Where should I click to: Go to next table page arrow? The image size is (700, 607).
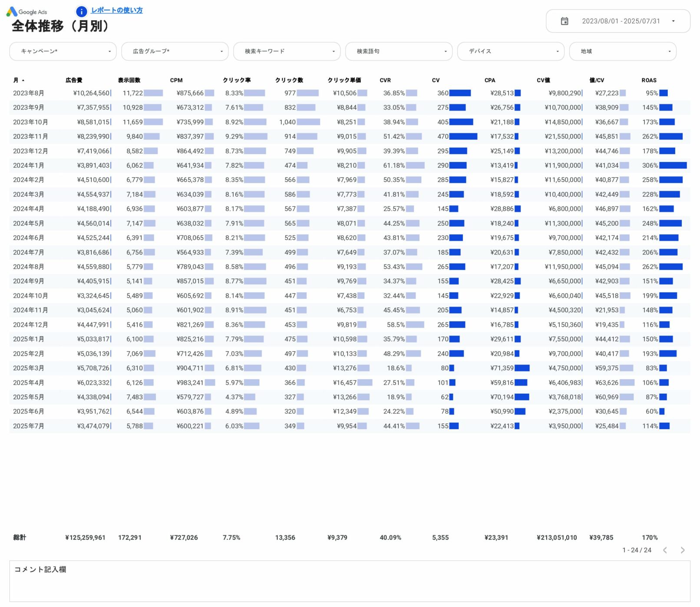[x=682, y=550]
